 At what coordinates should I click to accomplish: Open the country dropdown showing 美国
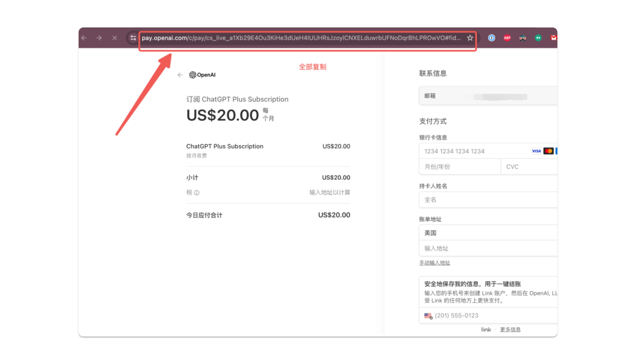pos(487,233)
